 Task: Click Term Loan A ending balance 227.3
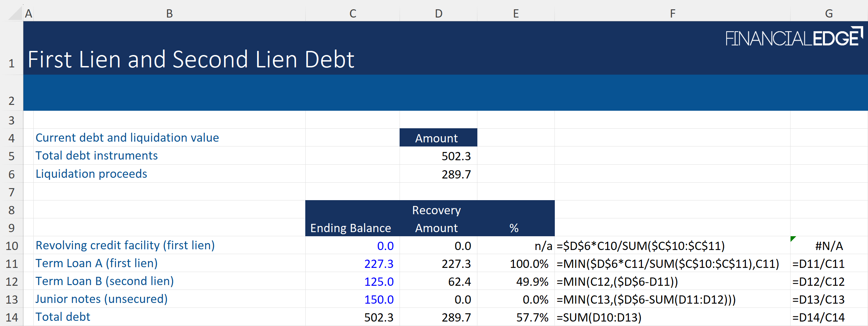pos(379,264)
